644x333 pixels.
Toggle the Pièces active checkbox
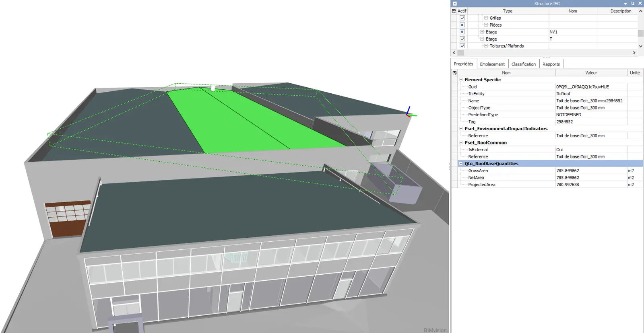point(462,25)
